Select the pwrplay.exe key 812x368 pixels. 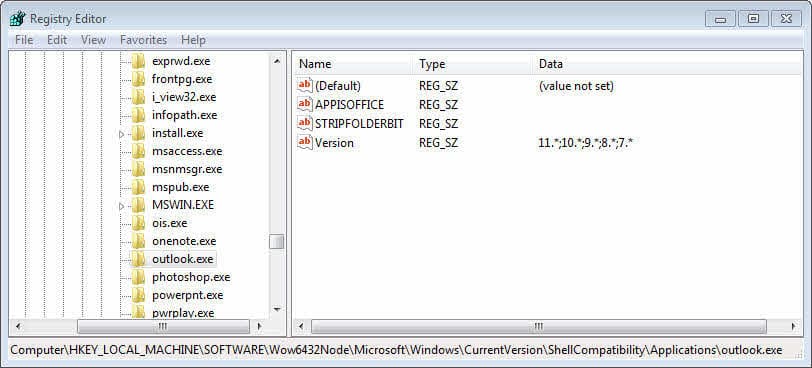point(183,312)
